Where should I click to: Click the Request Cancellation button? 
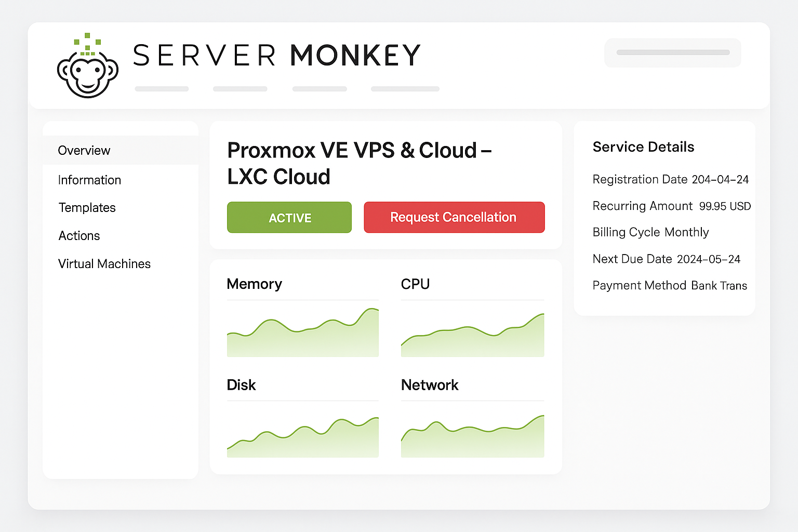pyautogui.click(x=454, y=217)
